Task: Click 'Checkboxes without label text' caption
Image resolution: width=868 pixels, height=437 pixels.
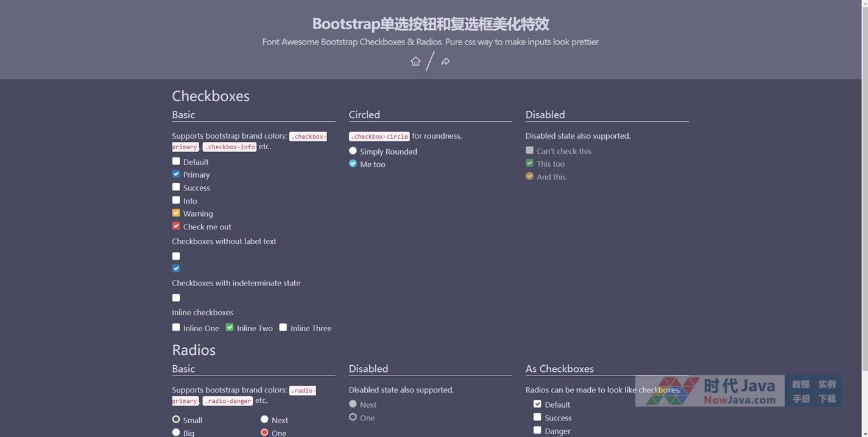Action: [224, 241]
